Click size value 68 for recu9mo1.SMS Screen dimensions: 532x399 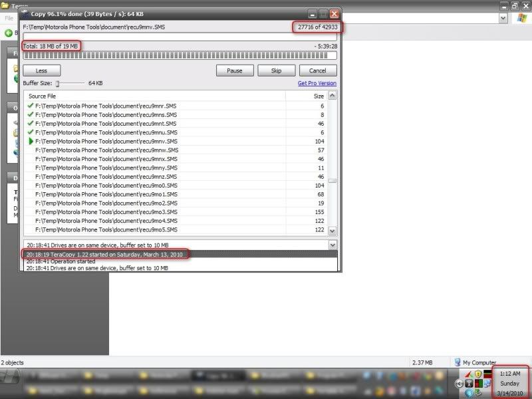321,194
